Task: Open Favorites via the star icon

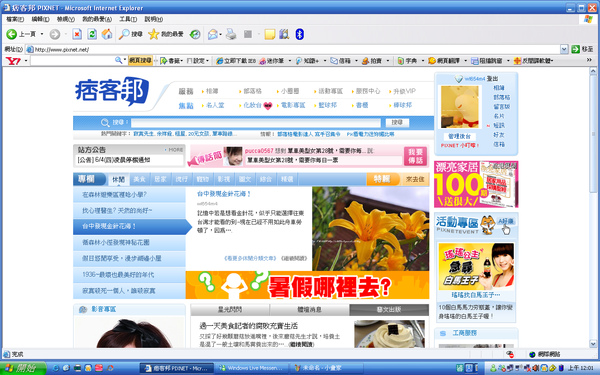Action: click(153, 34)
